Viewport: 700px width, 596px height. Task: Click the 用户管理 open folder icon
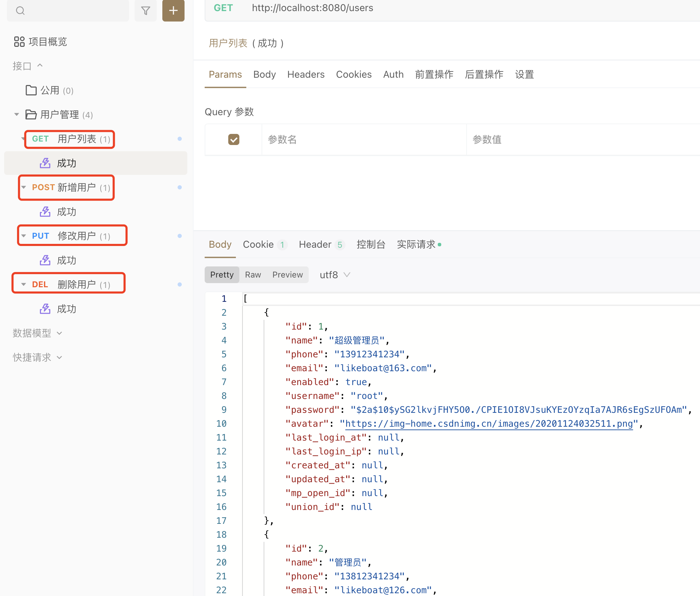(x=31, y=114)
